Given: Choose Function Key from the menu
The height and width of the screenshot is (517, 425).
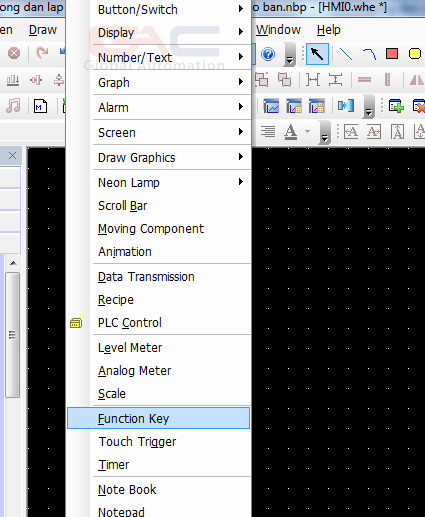Looking at the screenshot, I should 159,418.
